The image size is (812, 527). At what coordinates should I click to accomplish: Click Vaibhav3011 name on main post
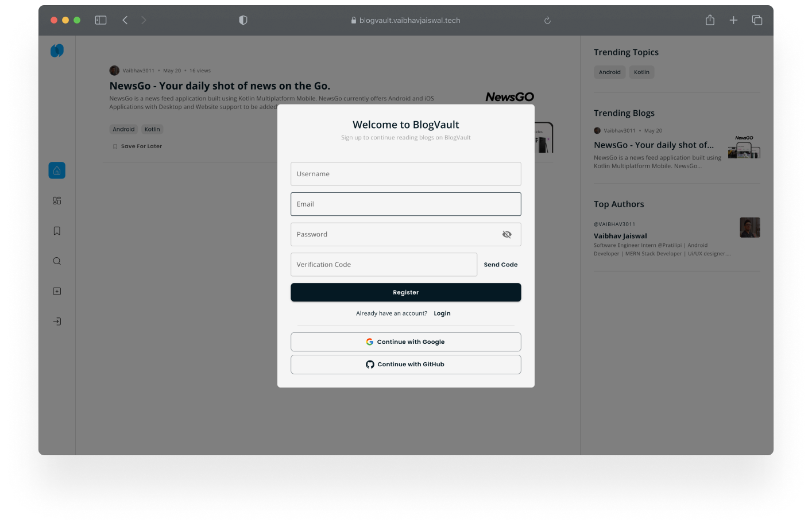[x=138, y=71]
